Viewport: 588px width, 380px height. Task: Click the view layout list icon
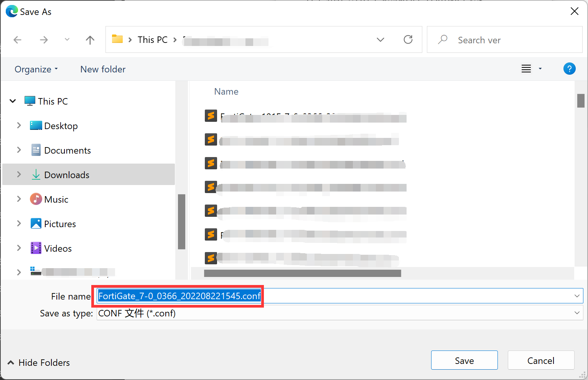[x=526, y=69]
